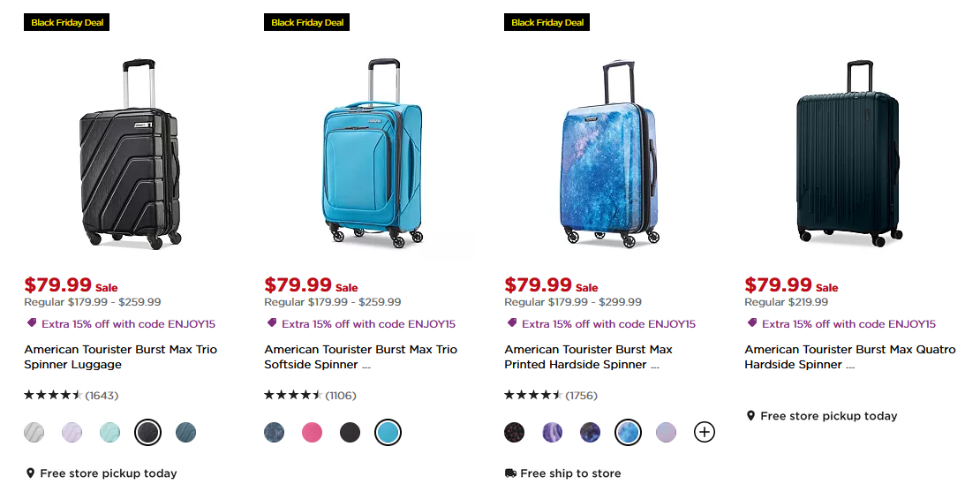Click the Burst Max Printed Hardside Spinner title

point(588,357)
